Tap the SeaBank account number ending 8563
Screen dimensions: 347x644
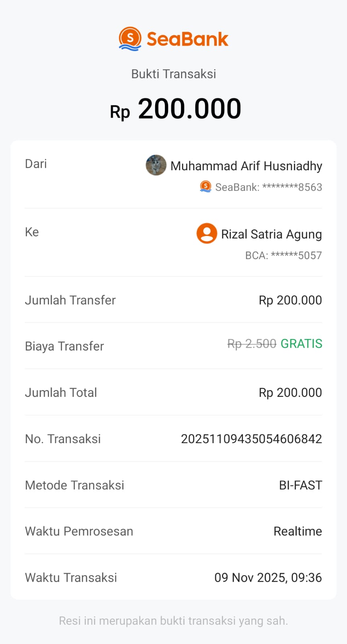pyautogui.click(x=269, y=187)
